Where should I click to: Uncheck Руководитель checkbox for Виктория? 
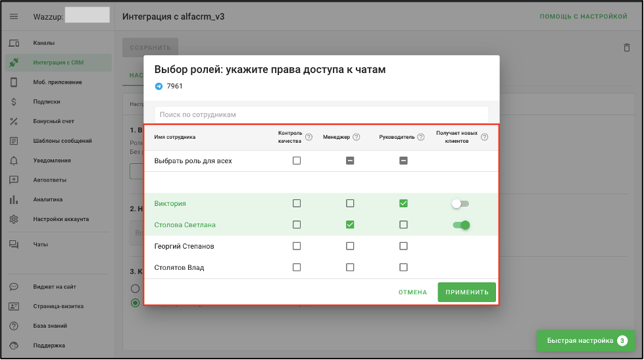pyautogui.click(x=403, y=203)
